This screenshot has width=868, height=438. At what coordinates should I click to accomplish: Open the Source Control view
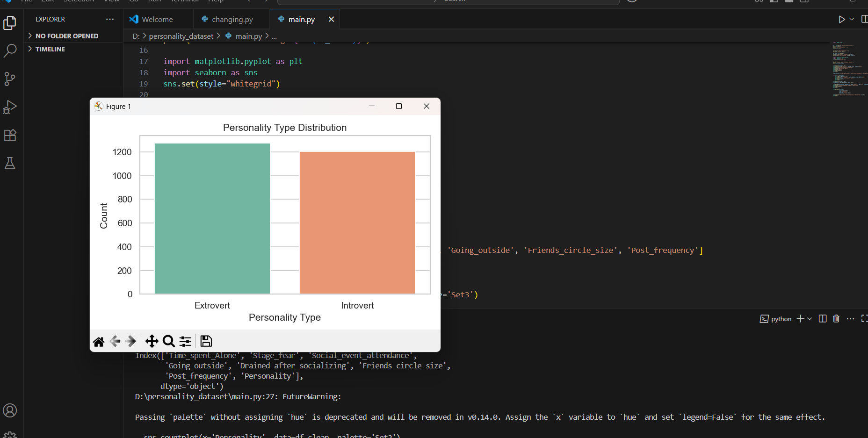tap(10, 79)
